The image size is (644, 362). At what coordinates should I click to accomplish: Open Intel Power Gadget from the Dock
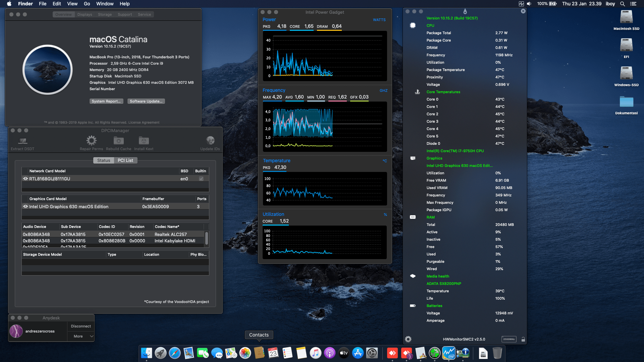(449, 353)
